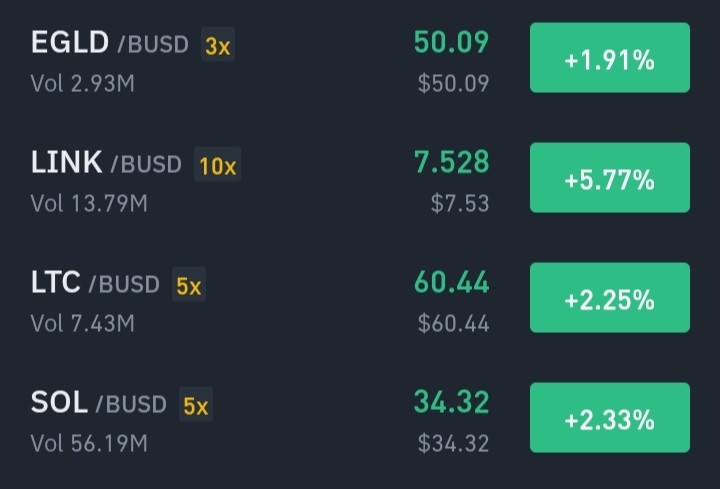The width and height of the screenshot is (720, 489).
Task: Open the EGLD/BUSD trading pair
Action: click(110, 43)
